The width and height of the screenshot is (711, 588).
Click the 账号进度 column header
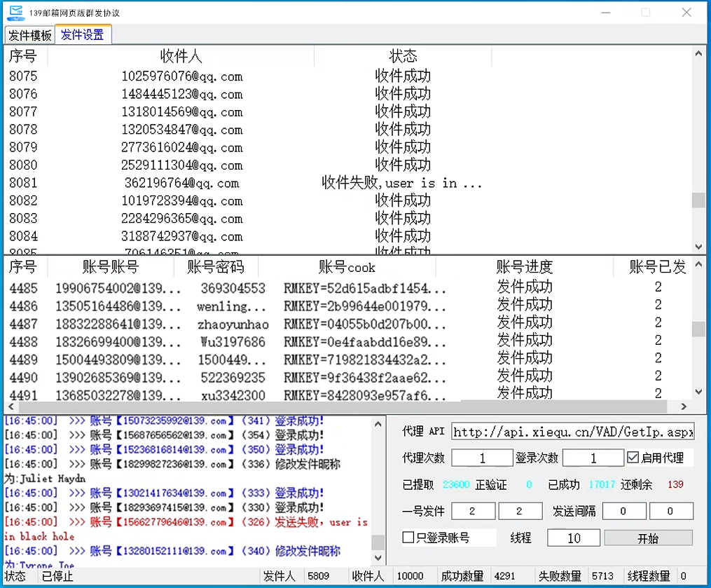(524, 267)
